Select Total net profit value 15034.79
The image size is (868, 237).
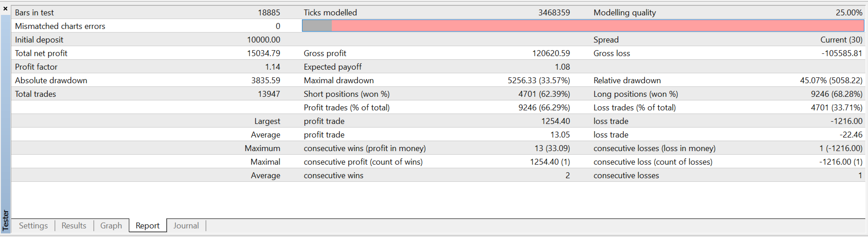264,53
